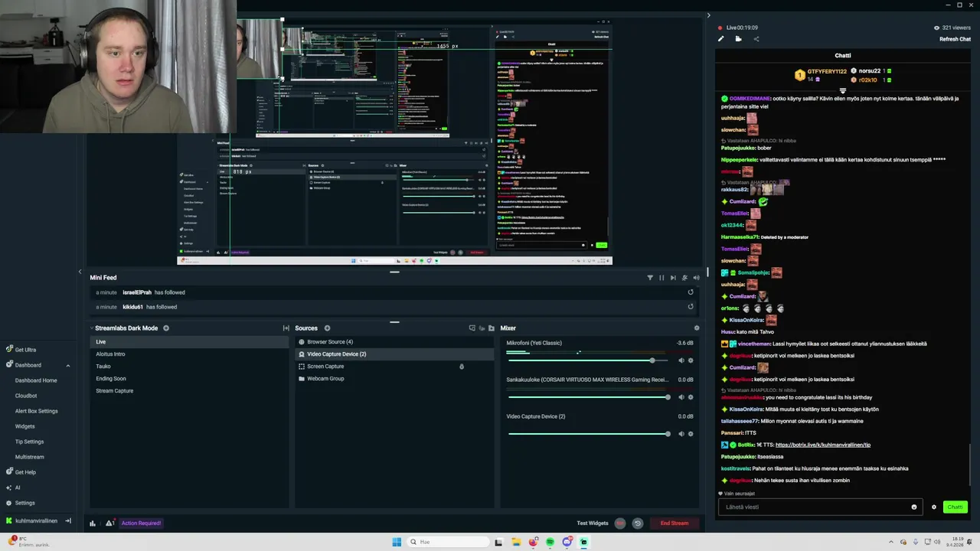Screen dimensions: 980x551
Task: Open the notifications warning icon
Action: coord(109,523)
